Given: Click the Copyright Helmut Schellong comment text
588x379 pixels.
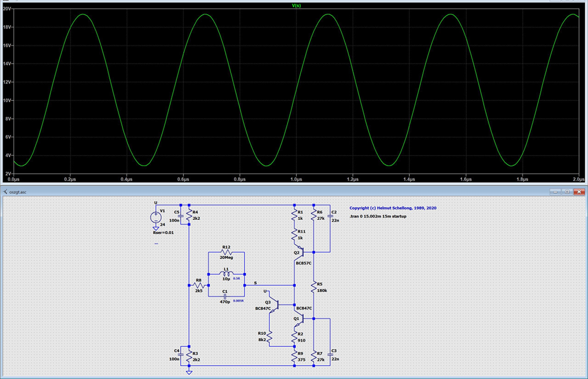Looking at the screenshot, I should pos(393,208).
